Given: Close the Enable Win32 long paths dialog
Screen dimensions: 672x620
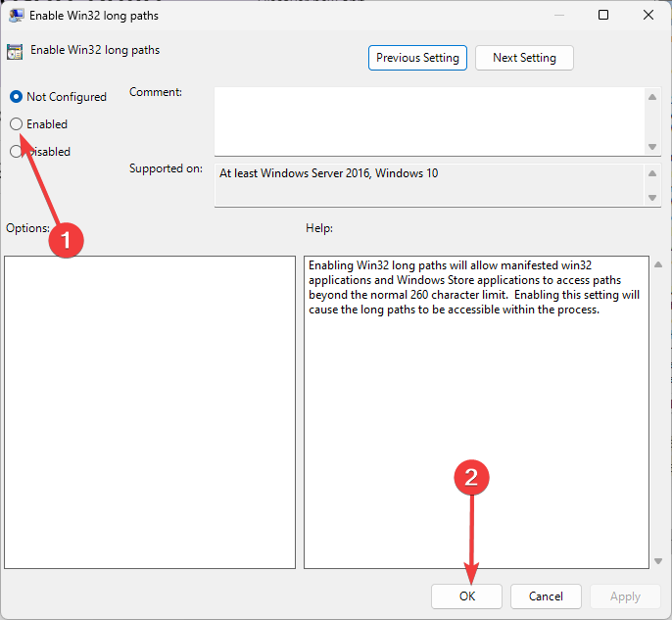Looking at the screenshot, I should coord(648,15).
